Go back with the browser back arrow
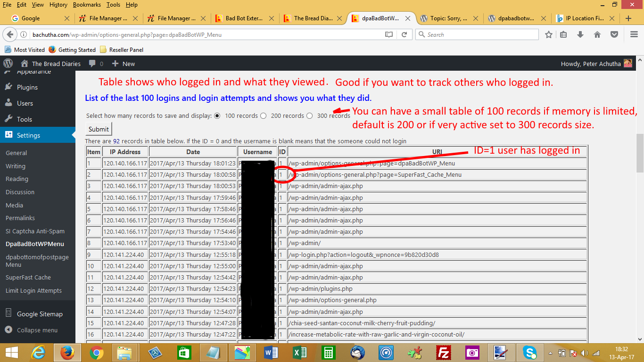The width and height of the screenshot is (644, 362). click(11, 34)
